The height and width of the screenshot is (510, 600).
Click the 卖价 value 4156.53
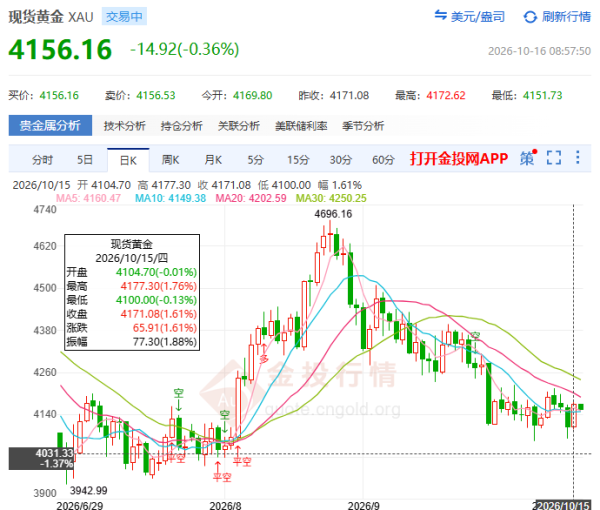[x=156, y=95]
